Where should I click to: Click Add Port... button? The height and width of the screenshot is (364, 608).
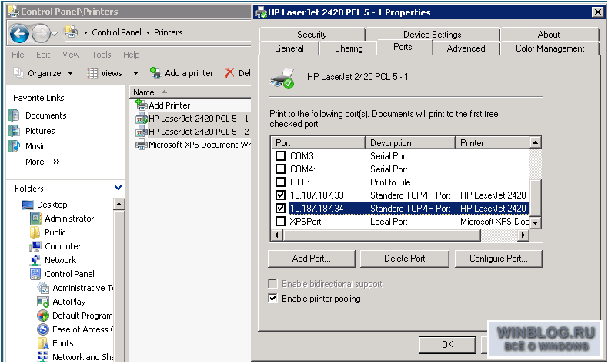[312, 259]
